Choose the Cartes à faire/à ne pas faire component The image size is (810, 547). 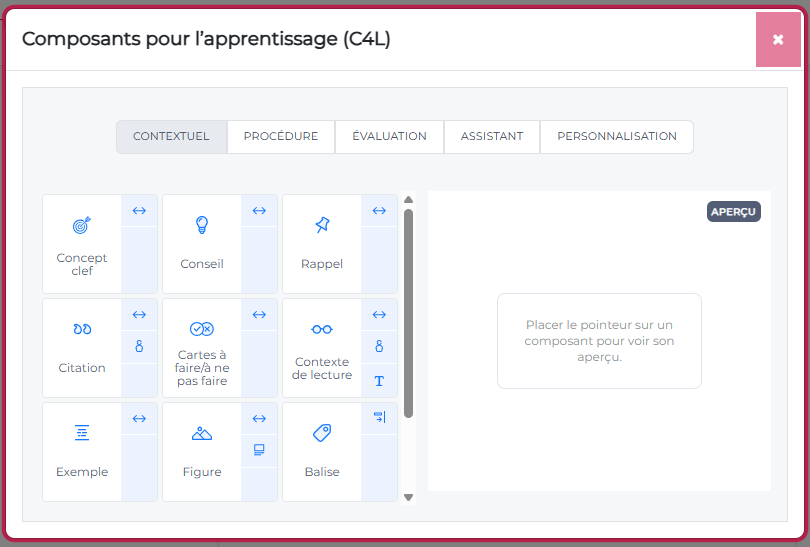202,348
